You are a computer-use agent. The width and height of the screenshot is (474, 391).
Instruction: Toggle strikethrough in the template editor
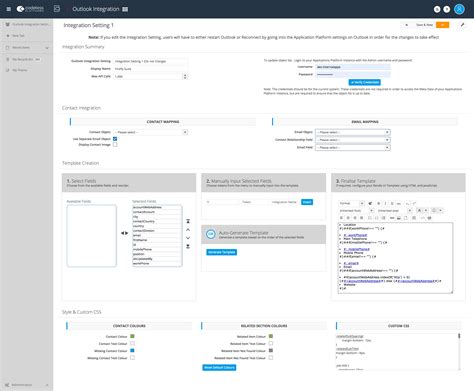pyautogui.click(x=398, y=203)
